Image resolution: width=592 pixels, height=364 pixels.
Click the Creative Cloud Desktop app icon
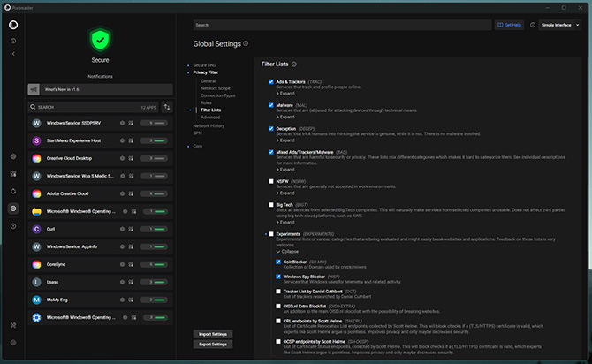click(36, 159)
